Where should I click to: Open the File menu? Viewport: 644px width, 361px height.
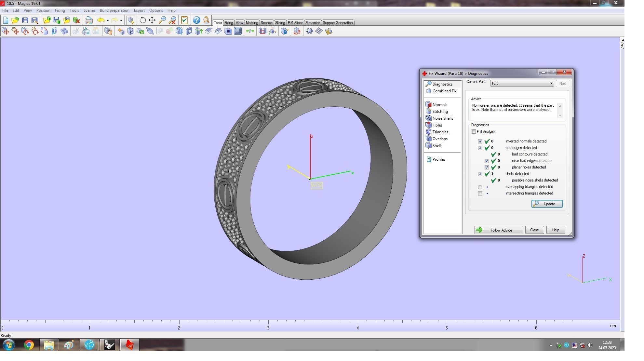pyautogui.click(x=5, y=10)
